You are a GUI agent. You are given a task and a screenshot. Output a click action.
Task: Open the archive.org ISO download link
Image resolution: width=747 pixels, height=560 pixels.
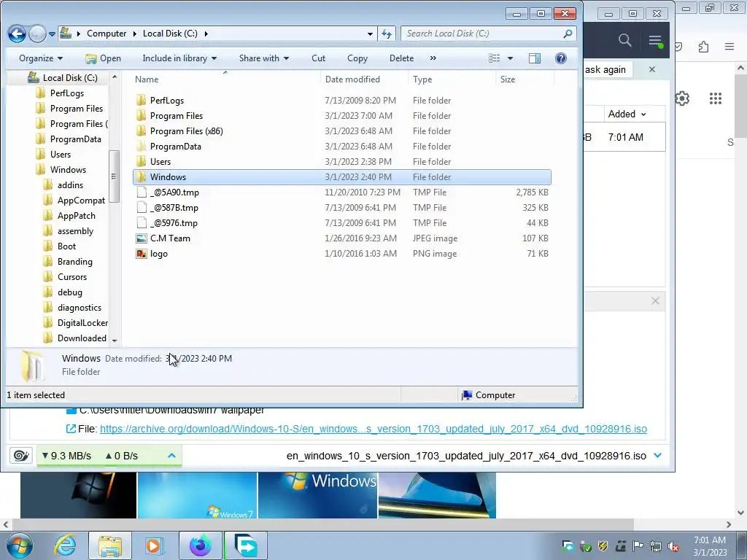(373, 429)
